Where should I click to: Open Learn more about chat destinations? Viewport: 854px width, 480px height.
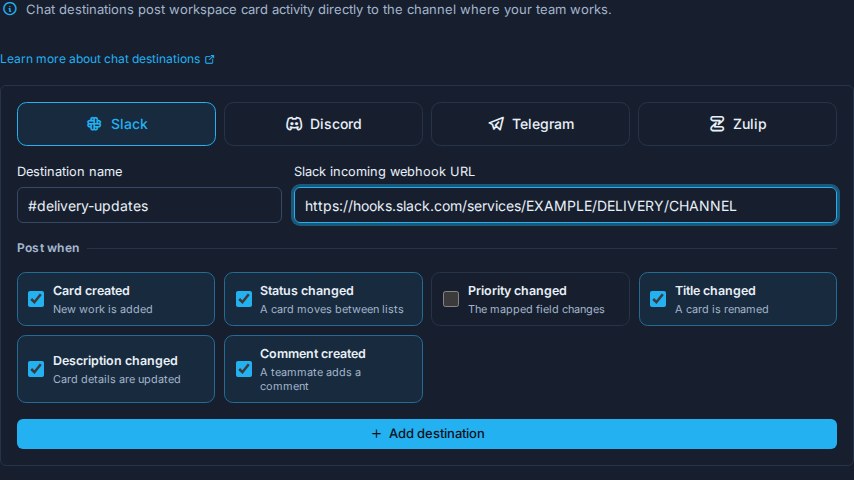[107, 59]
